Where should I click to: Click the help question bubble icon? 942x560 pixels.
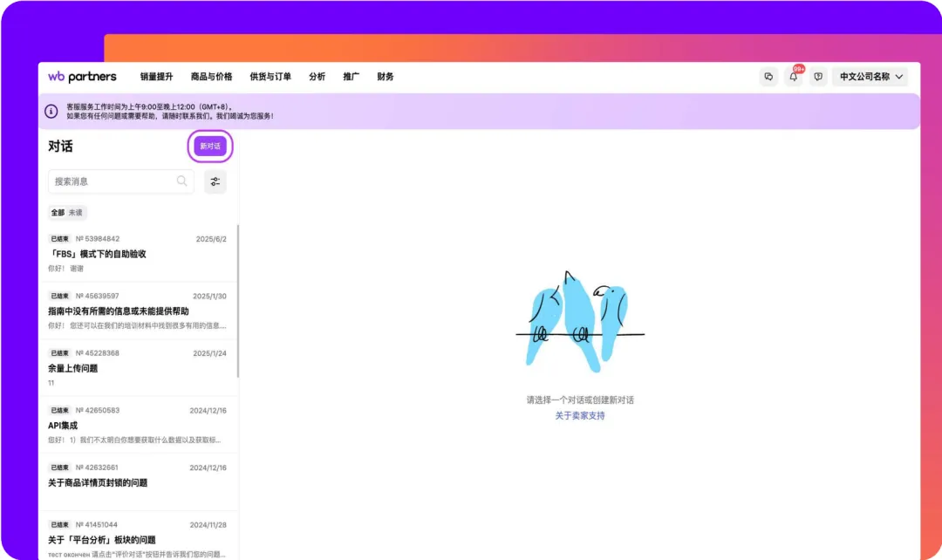[x=817, y=77]
